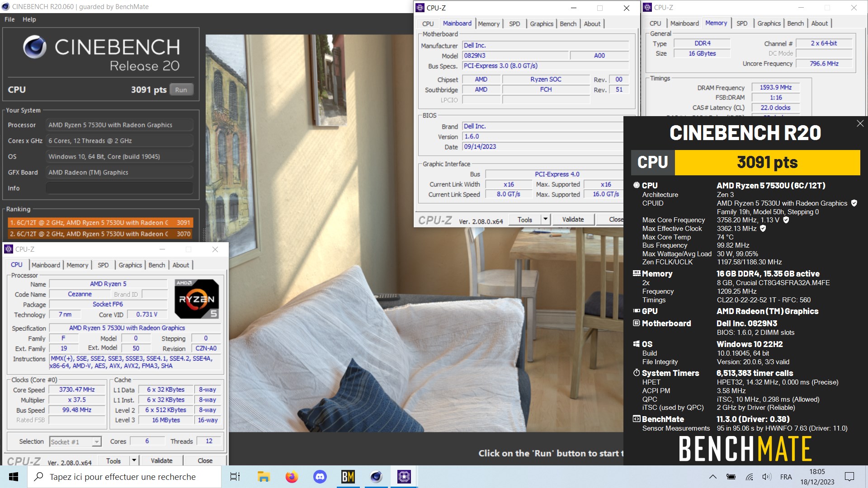Open About tab in right CPU-Z Memory window

pos(820,23)
